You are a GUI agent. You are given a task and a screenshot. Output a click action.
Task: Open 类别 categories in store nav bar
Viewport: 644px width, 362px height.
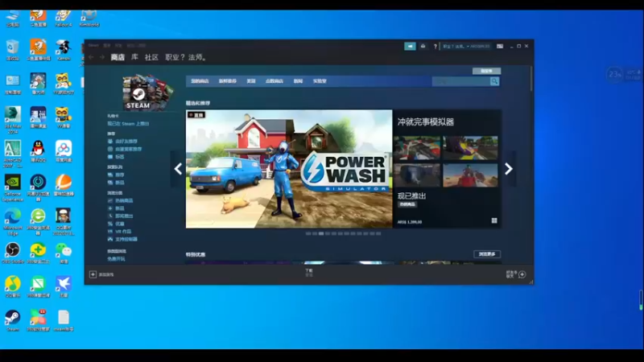click(251, 81)
